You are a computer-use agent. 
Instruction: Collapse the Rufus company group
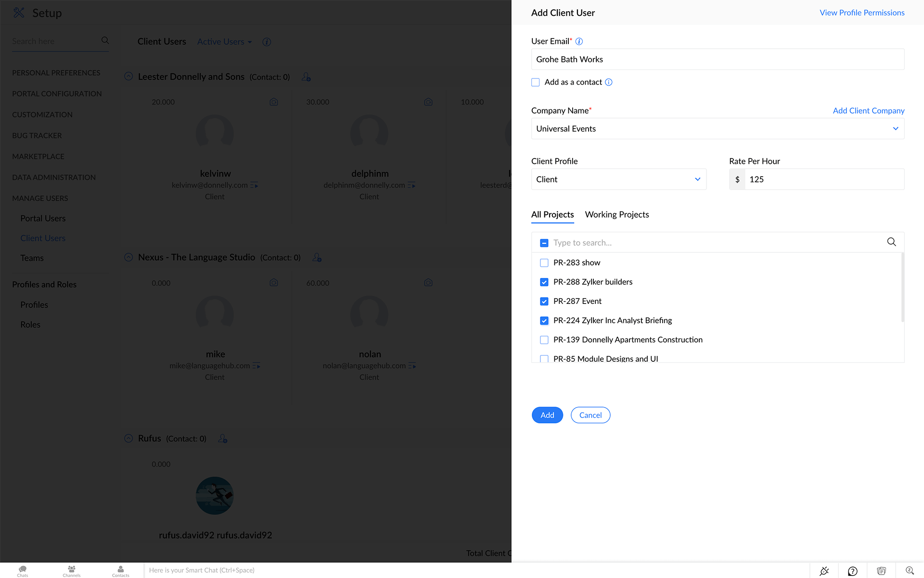click(x=128, y=438)
